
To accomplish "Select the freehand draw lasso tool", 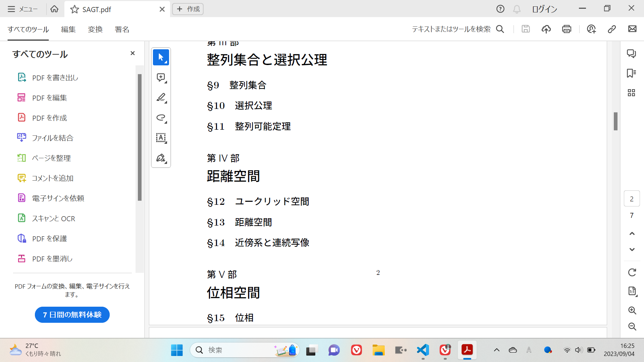I will (x=161, y=118).
